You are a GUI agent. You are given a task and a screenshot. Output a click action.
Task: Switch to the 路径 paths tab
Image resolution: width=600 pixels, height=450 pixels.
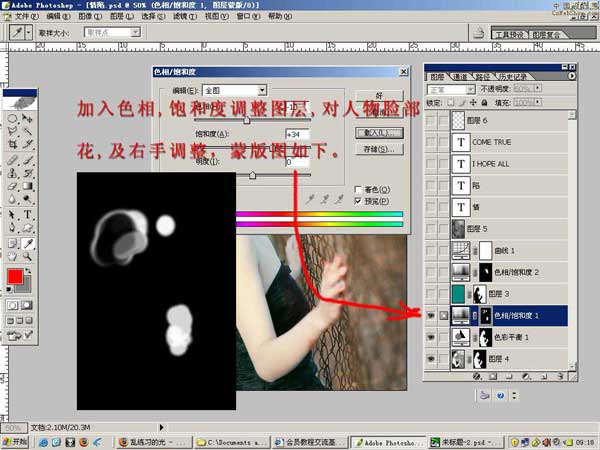(483, 77)
